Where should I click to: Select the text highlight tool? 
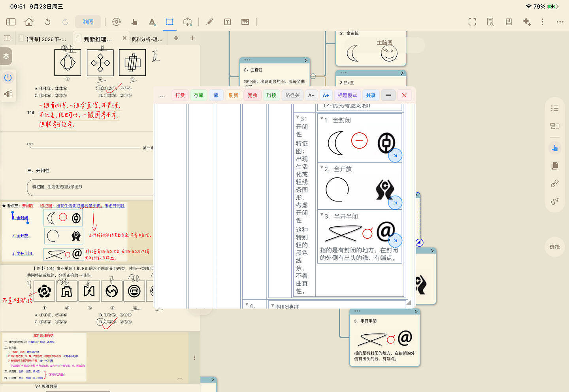pyautogui.click(x=152, y=22)
